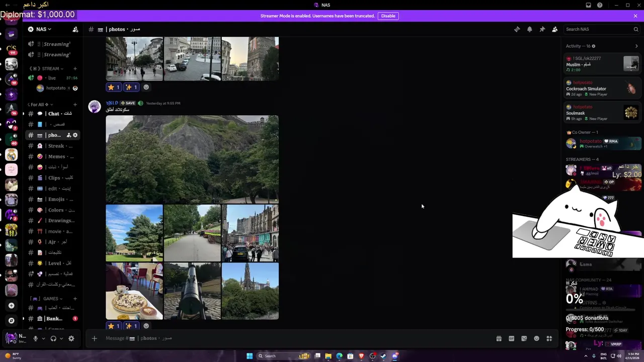
Task: Open headphone output options dropdown arrow
Action: (61, 338)
